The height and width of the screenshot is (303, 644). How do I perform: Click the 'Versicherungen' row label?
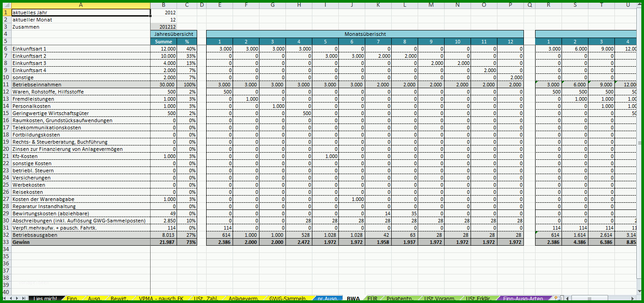click(31, 178)
